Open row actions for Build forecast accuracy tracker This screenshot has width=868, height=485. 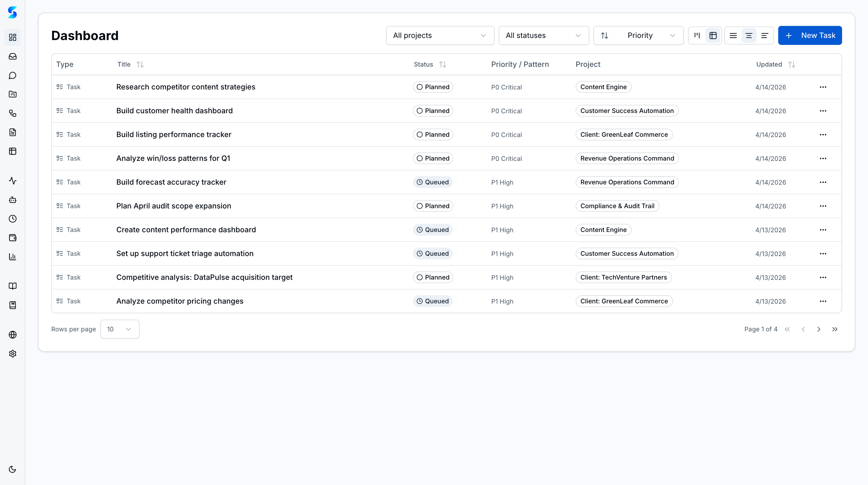pos(823,182)
